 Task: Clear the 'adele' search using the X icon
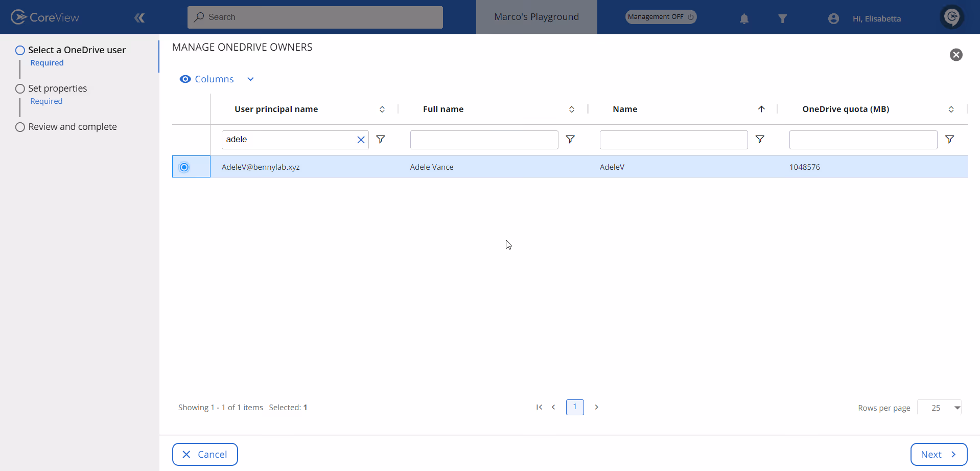click(x=361, y=139)
